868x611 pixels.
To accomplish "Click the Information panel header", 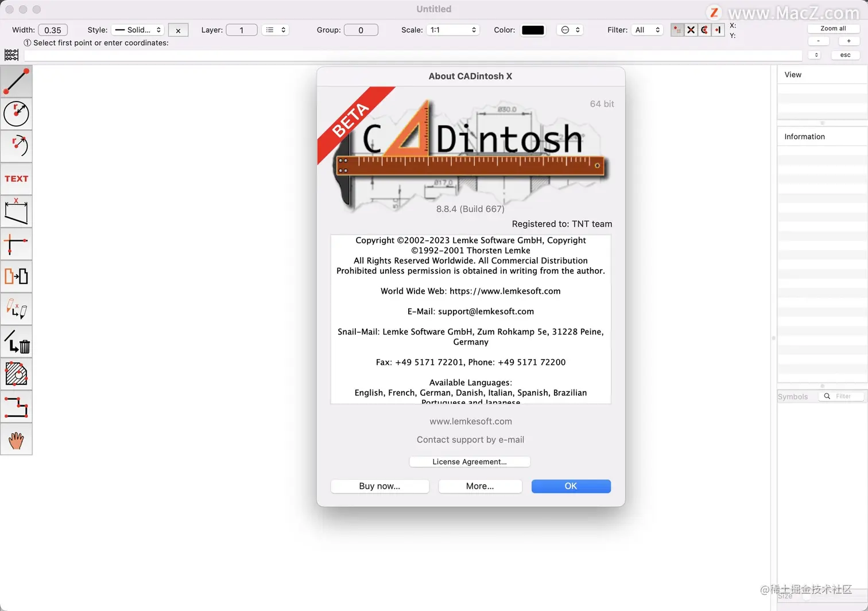I will 822,137.
